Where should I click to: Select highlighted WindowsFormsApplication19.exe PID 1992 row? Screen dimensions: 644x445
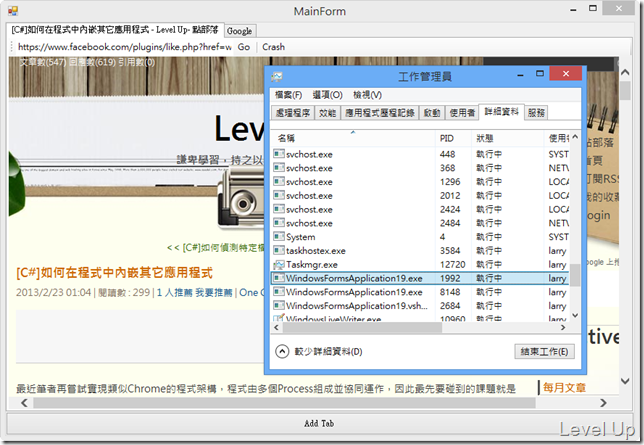(420, 278)
